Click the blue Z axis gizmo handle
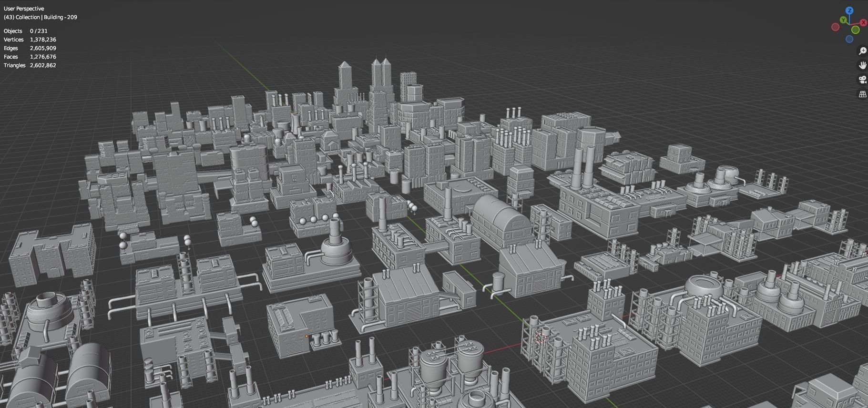The image size is (868, 408). point(849,10)
